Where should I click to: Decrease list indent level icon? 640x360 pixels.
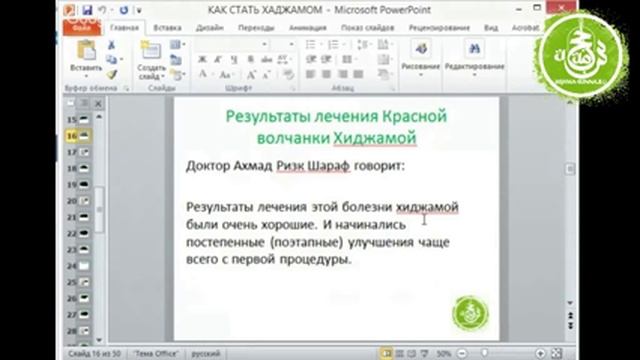click(311, 60)
